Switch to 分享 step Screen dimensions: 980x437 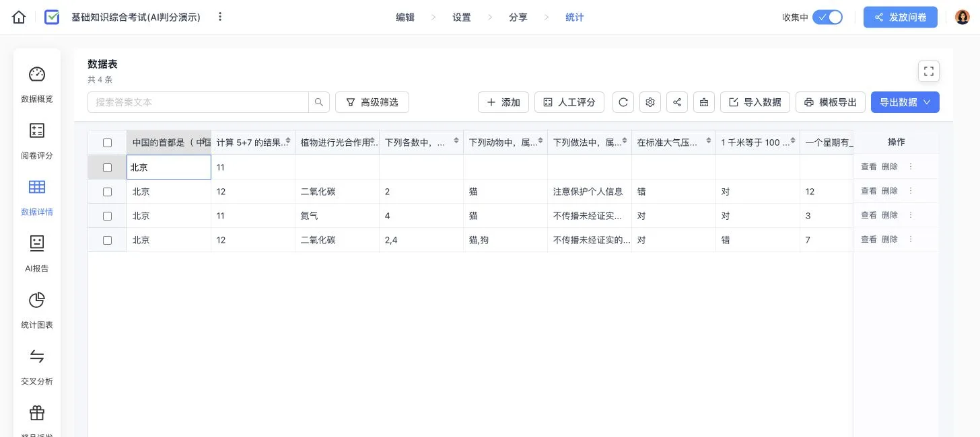coord(518,17)
